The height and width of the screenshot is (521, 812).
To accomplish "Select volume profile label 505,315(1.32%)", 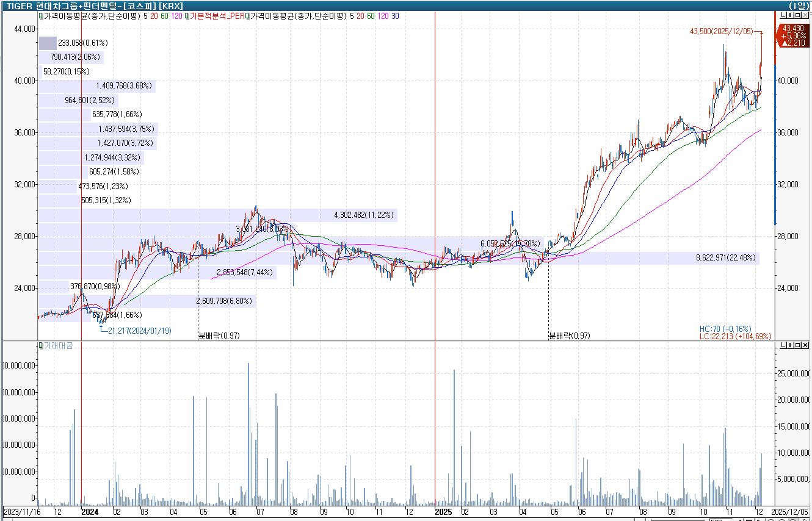I will 106,200.
